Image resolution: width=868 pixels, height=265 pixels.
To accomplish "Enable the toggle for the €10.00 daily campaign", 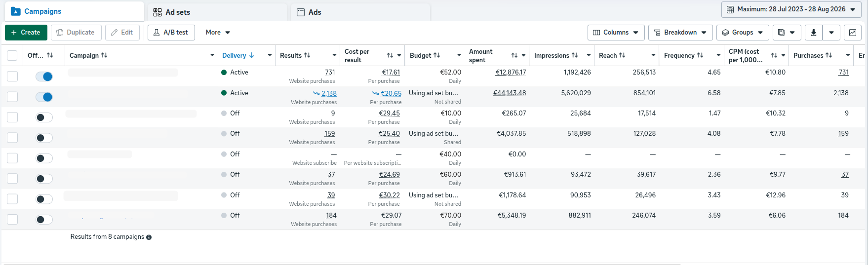I will [44, 117].
